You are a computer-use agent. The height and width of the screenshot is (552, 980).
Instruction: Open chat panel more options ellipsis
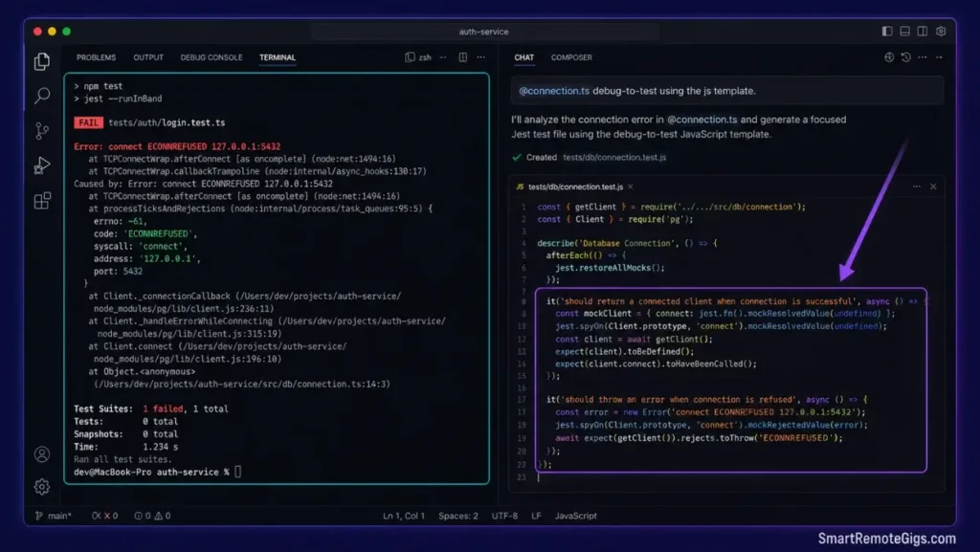[923, 56]
